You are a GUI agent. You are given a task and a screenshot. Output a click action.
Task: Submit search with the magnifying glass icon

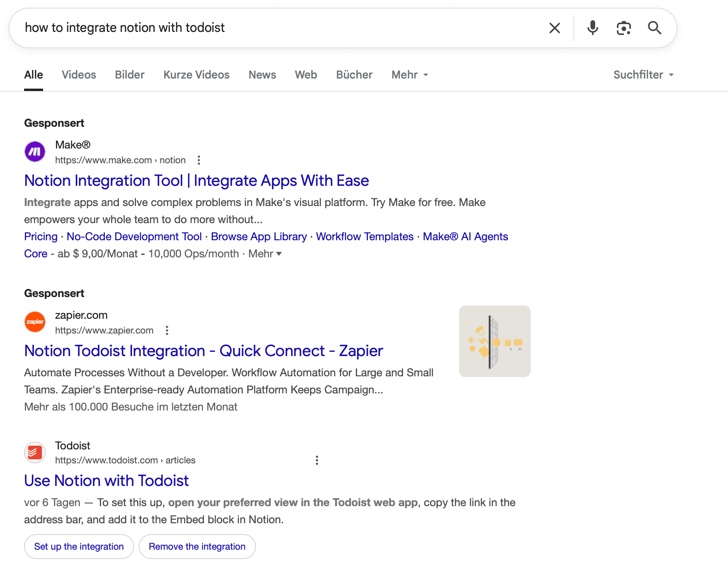click(x=655, y=28)
